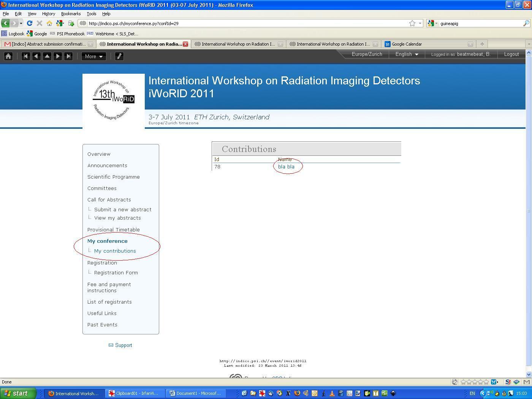Open the Europe/Zurich timezone selector
Screen dimensions: 532x399
367,54
